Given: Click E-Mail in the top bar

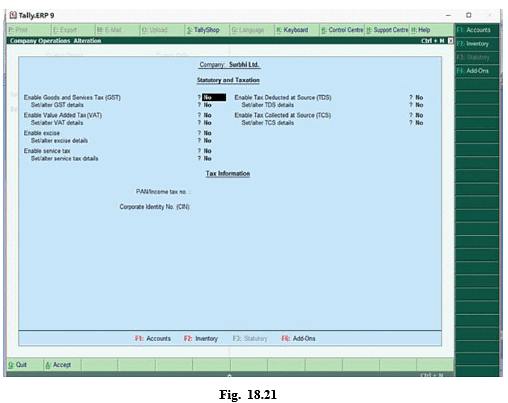Looking at the screenshot, I should pyautogui.click(x=118, y=30).
